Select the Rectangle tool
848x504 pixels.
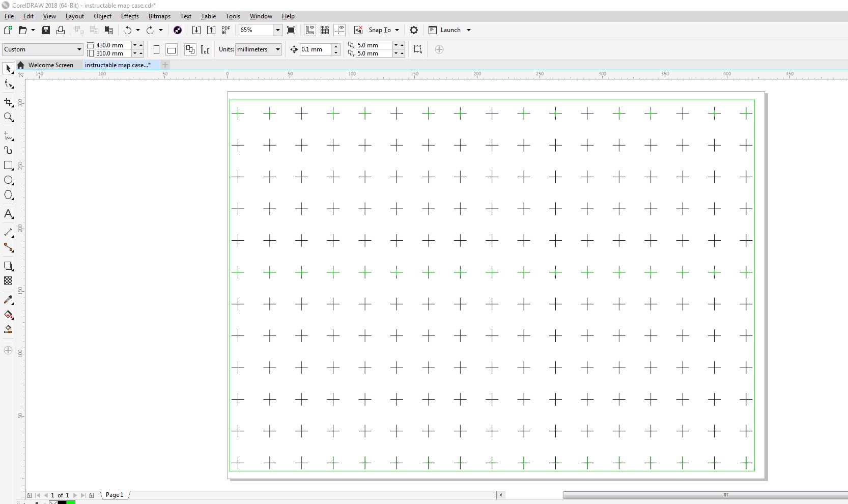tap(8, 165)
